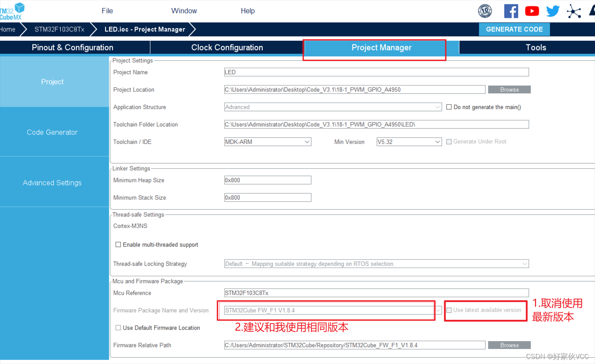
Task: Open the 10-year anniversary badge icon
Action: (485, 11)
